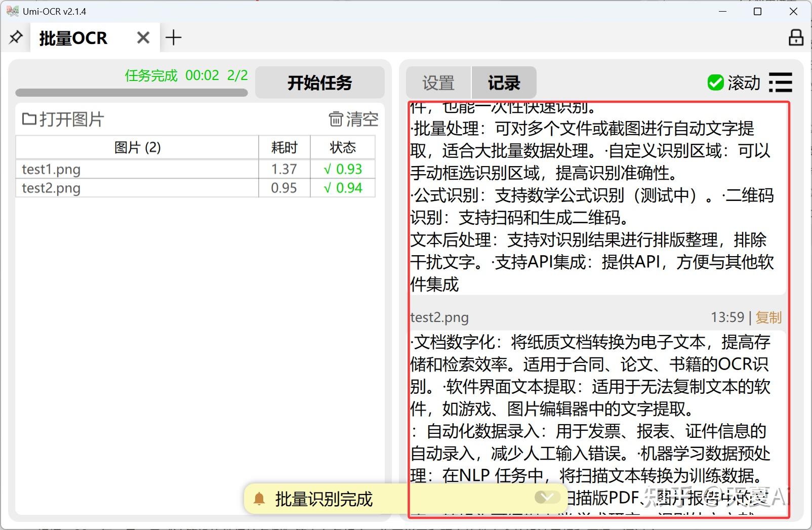Collapse the notification bar with the chevron

547,498
